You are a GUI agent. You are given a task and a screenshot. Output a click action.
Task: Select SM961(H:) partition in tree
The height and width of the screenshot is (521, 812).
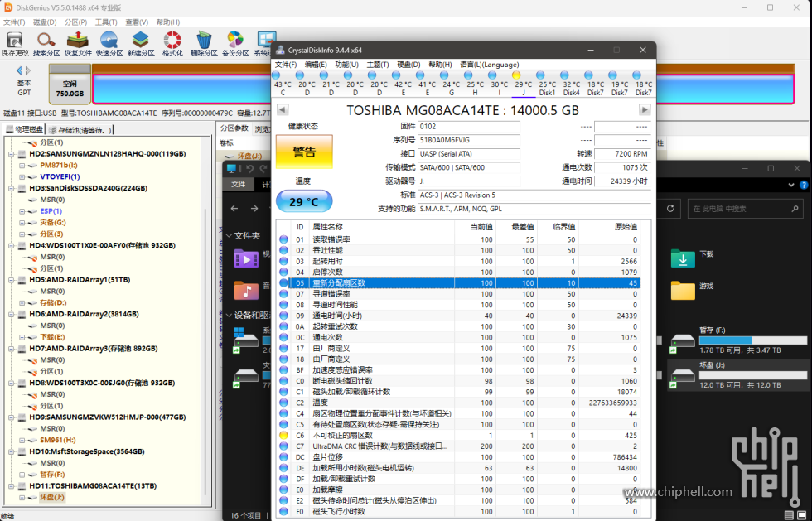(x=57, y=440)
